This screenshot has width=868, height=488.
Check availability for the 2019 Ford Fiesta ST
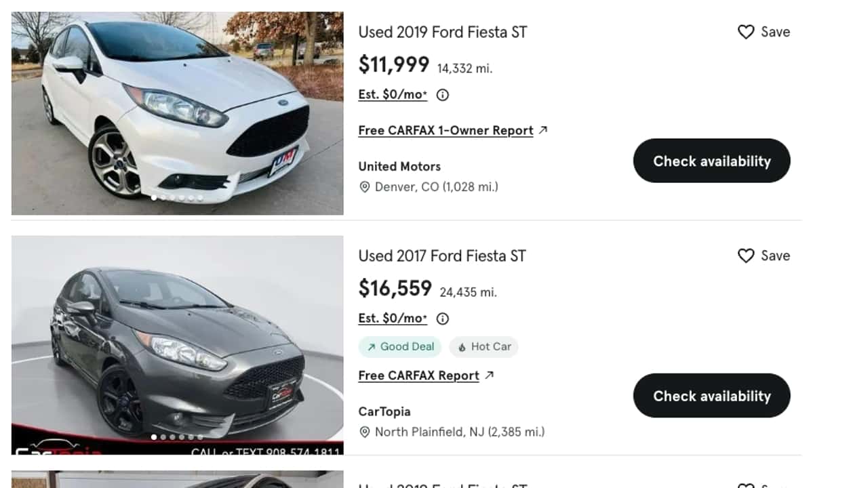pyautogui.click(x=711, y=161)
